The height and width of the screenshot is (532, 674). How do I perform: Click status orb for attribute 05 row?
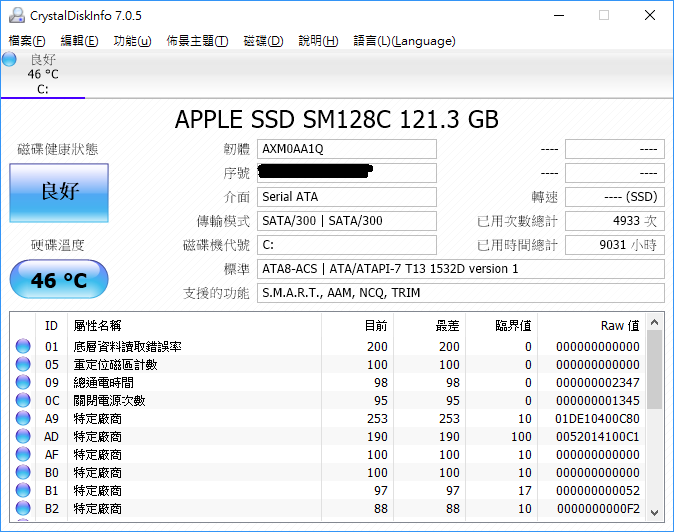(x=23, y=364)
